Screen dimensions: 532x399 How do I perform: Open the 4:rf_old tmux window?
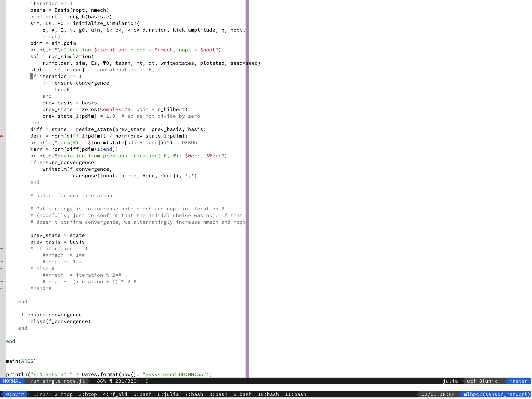[x=115, y=394]
